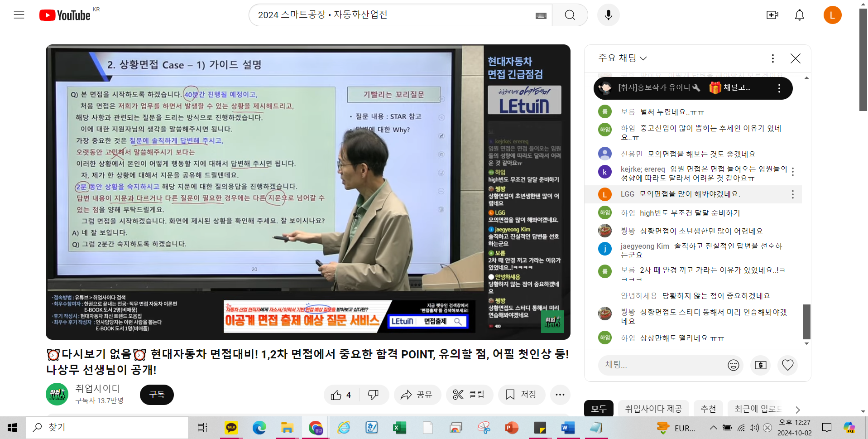Image resolution: width=868 pixels, height=439 pixels.
Task: Click the 구독 subscribe button
Action: pos(157,395)
